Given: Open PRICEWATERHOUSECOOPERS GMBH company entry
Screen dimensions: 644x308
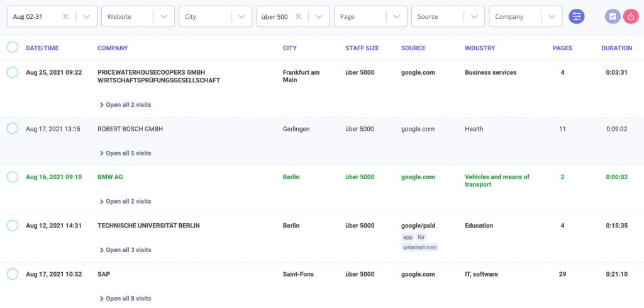Looking at the screenshot, I should coord(158,77).
